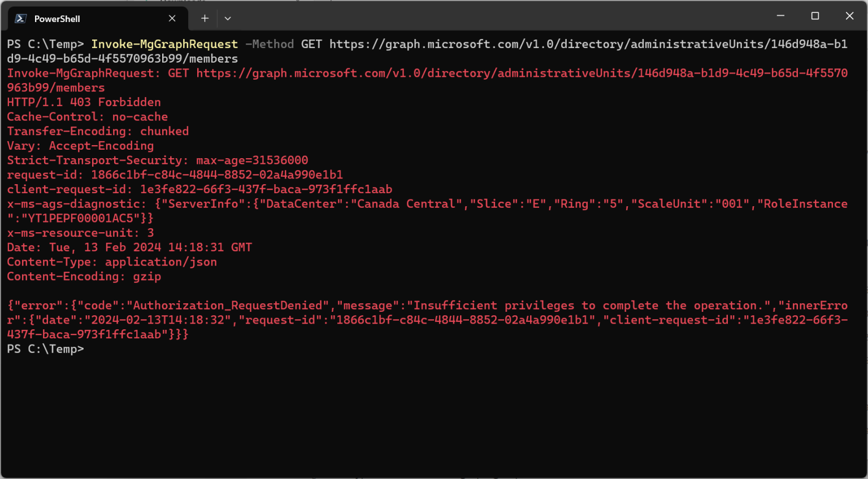Open a new tab with the plus button
The image size is (868, 479).
pos(205,19)
